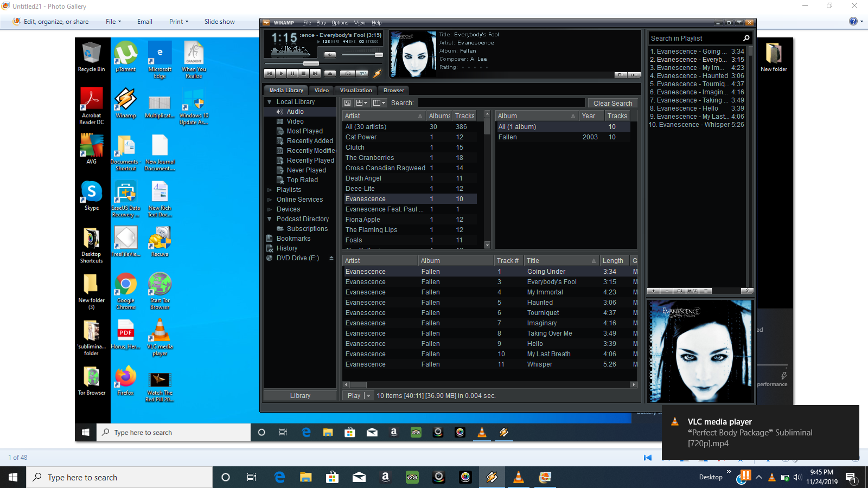868x488 pixels.
Task: Collapse the Local Library tree node
Action: click(269, 102)
